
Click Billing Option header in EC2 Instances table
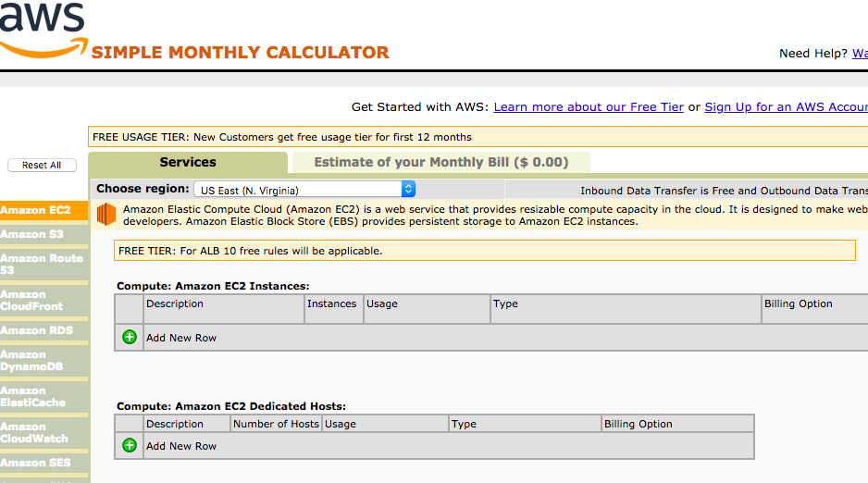click(799, 303)
